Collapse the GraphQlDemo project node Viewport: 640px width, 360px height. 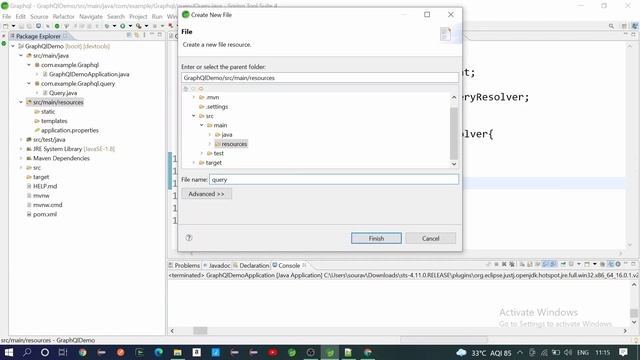tap(13, 46)
